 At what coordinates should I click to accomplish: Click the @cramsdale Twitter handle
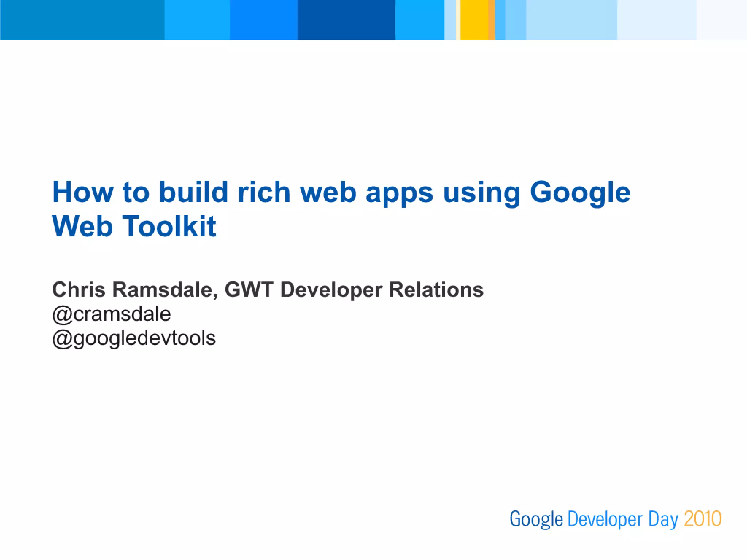click(112, 314)
